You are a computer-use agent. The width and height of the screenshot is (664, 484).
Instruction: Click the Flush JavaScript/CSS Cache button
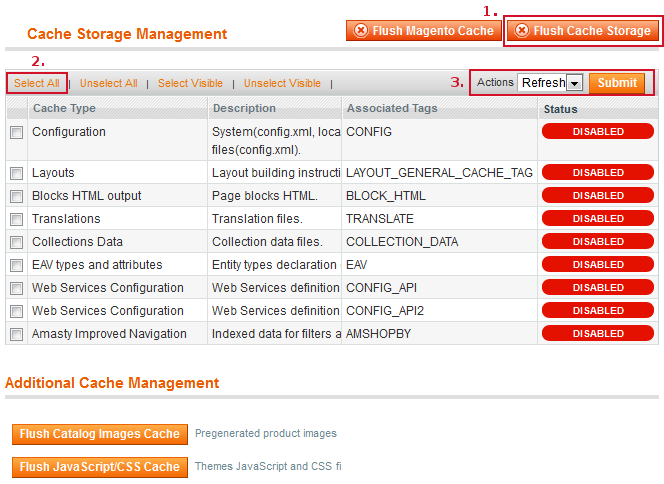pyautogui.click(x=99, y=467)
